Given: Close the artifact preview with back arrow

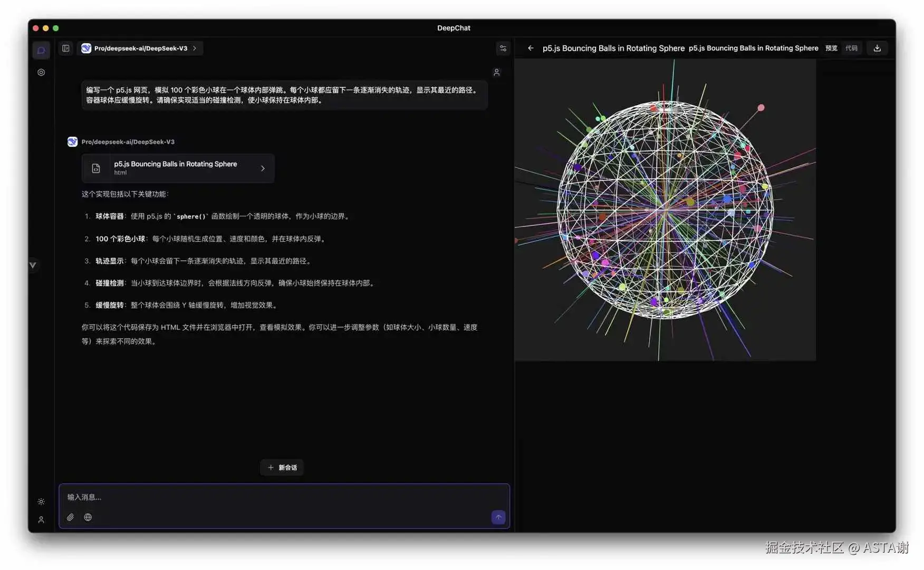Looking at the screenshot, I should coord(531,48).
